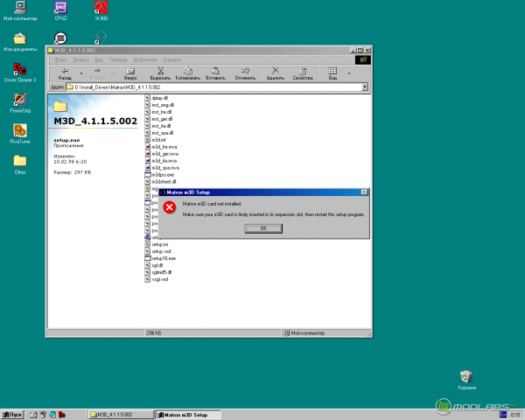Open the Файл menu
This screenshot has height=420, width=525.
pos(61,60)
